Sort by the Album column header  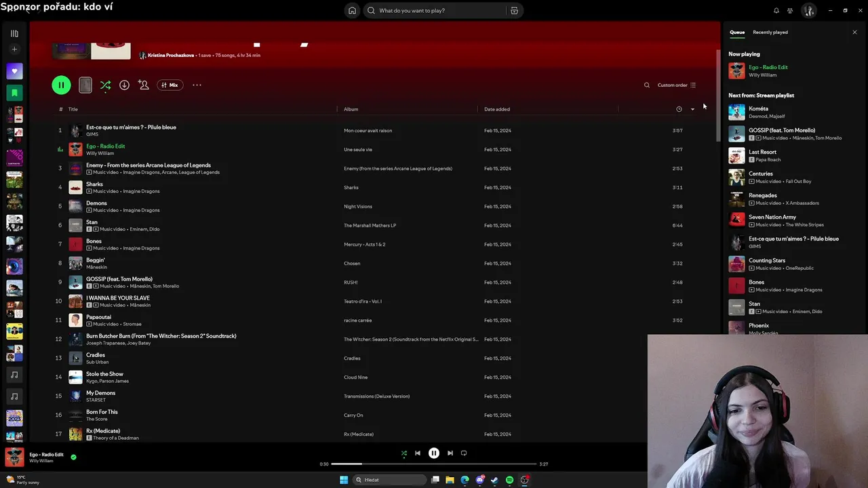click(351, 109)
